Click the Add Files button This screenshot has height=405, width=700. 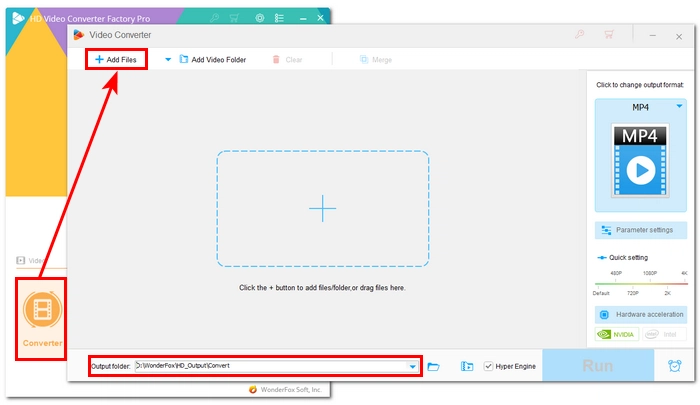[x=116, y=59]
